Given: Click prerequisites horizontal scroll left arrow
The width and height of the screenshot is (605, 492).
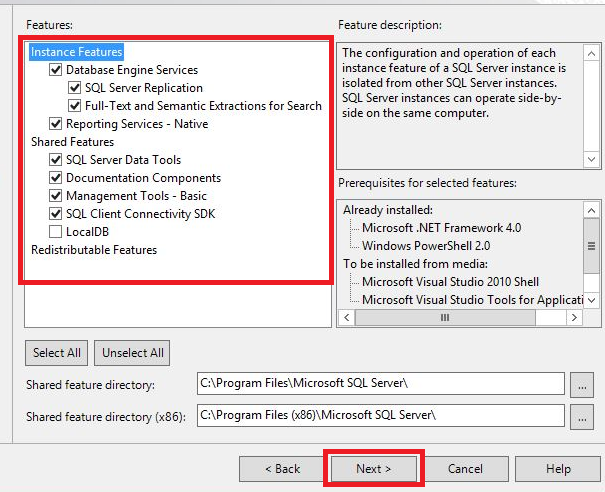Looking at the screenshot, I should click(x=346, y=318).
